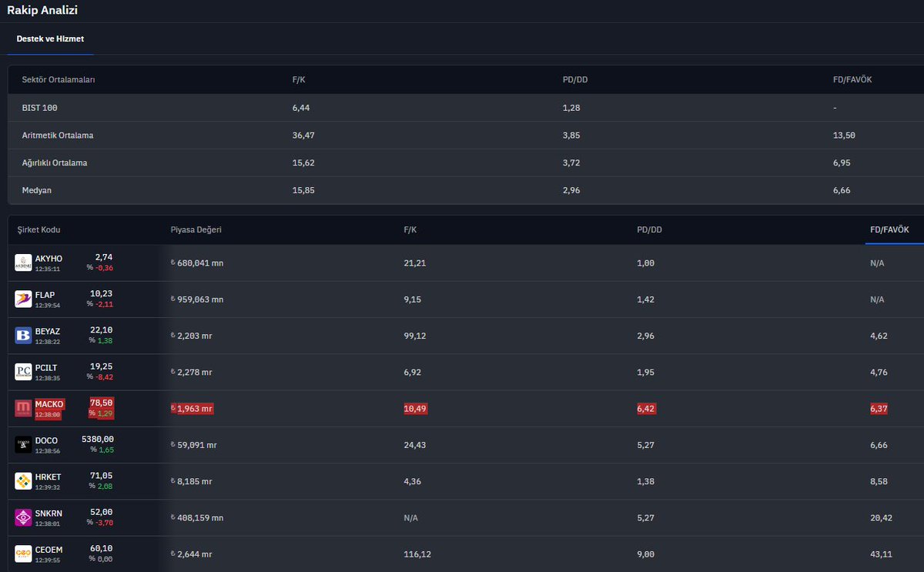
Task: Open the BEYAZ ticker link
Action: click(46, 331)
